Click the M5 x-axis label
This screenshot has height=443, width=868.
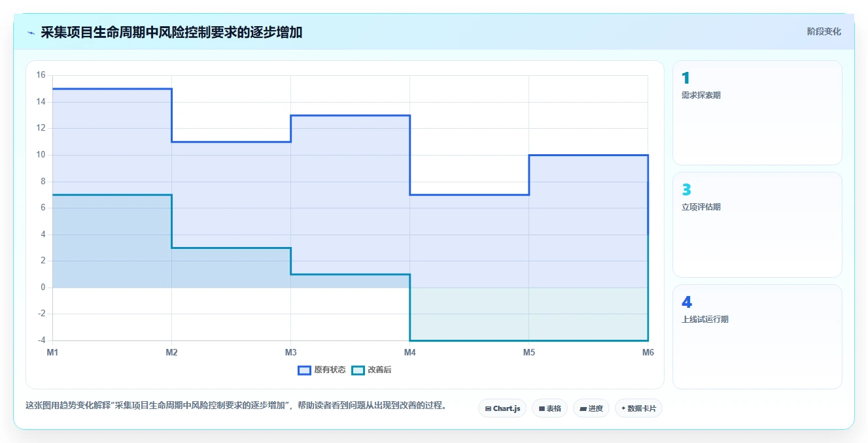(529, 352)
